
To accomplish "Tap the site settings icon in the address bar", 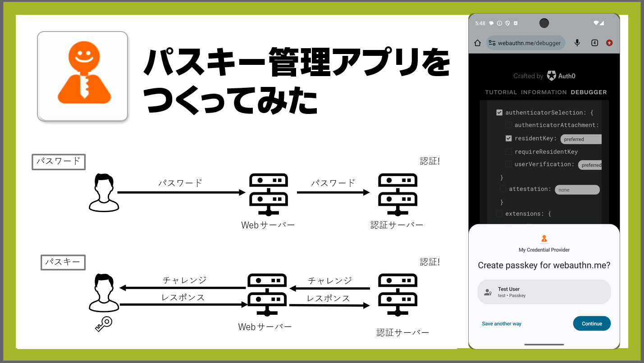I will click(492, 43).
